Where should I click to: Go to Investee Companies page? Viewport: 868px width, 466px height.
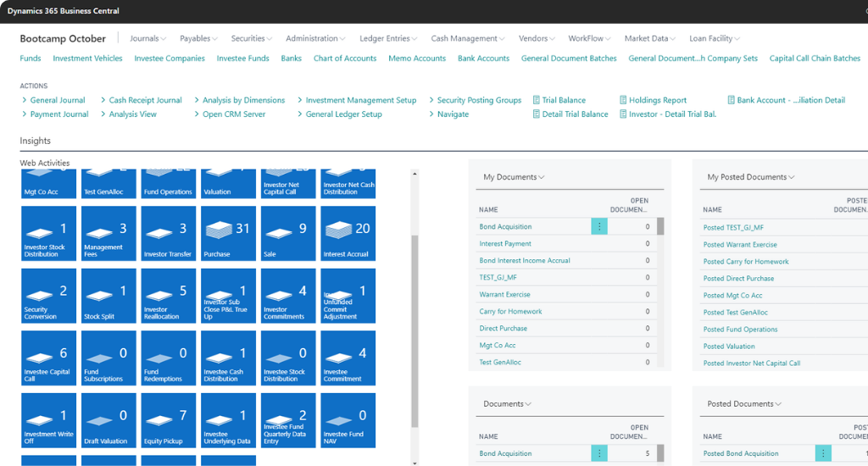click(x=170, y=58)
